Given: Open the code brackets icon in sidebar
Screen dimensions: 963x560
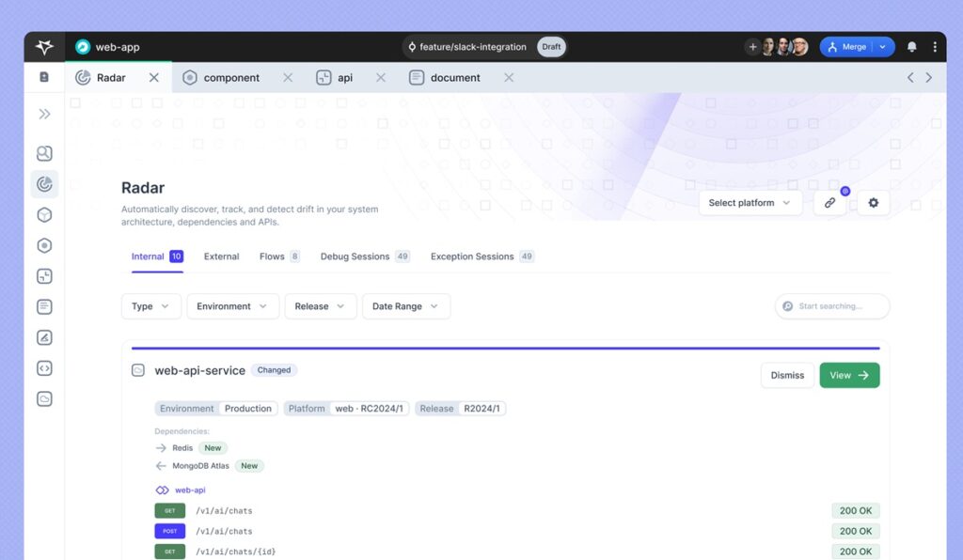Looking at the screenshot, I should [x=44, y=368].
